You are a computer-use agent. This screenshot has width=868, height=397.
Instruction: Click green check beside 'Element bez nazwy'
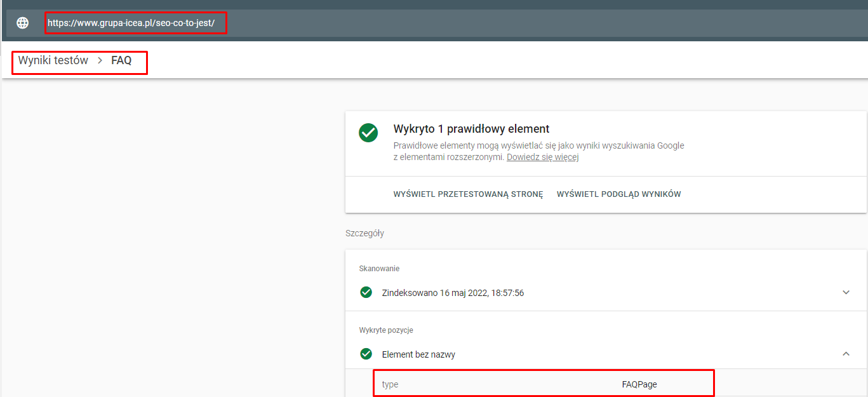(x=366, y=354)
